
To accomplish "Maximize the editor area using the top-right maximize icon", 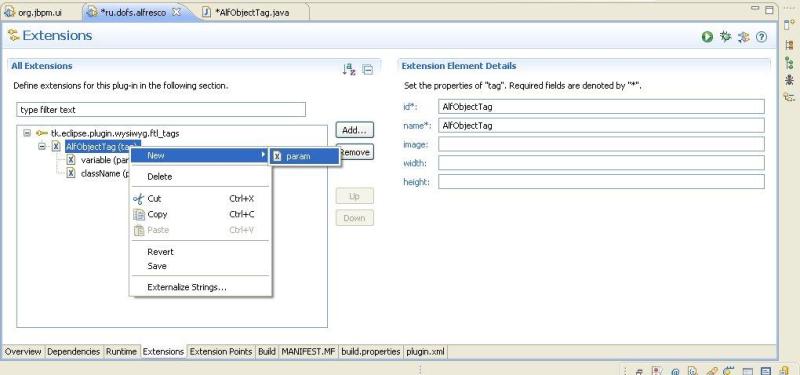I will click(x=769, y=9).
